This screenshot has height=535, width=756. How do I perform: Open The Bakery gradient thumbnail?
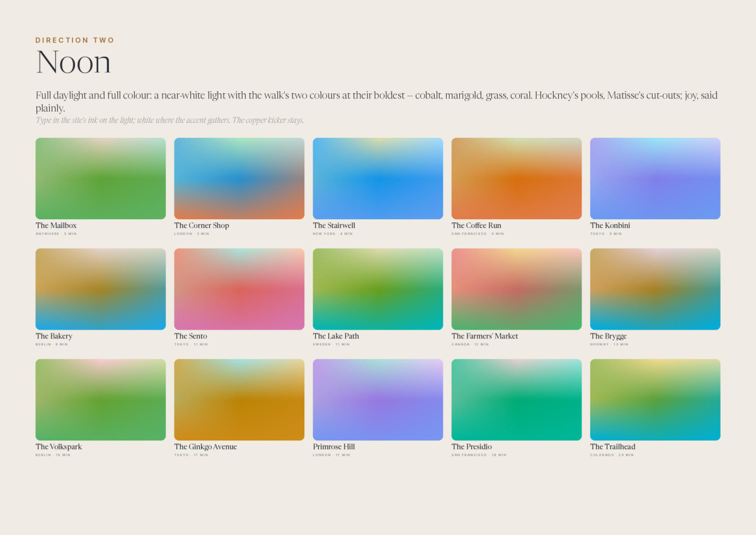[101, 289]
